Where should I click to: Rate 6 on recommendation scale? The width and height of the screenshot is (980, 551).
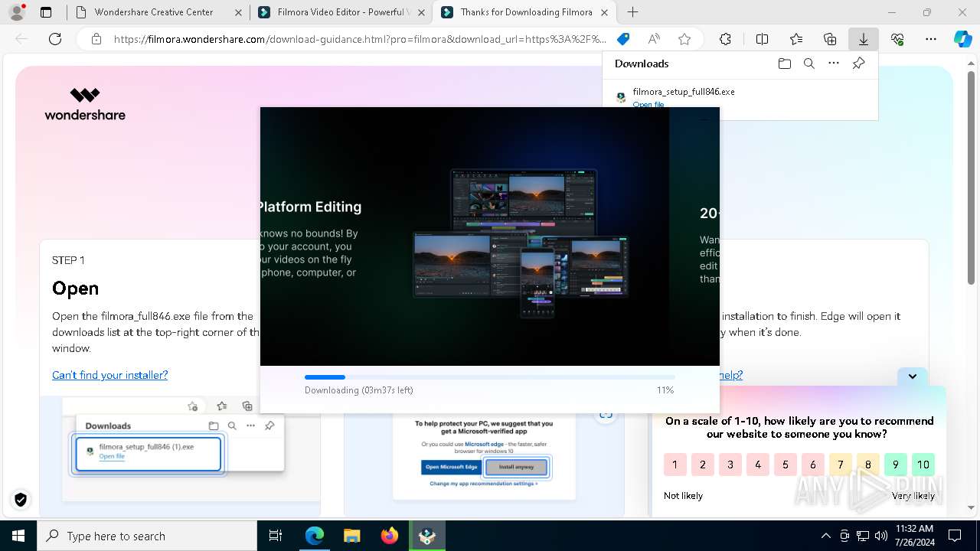coord(812,465)
